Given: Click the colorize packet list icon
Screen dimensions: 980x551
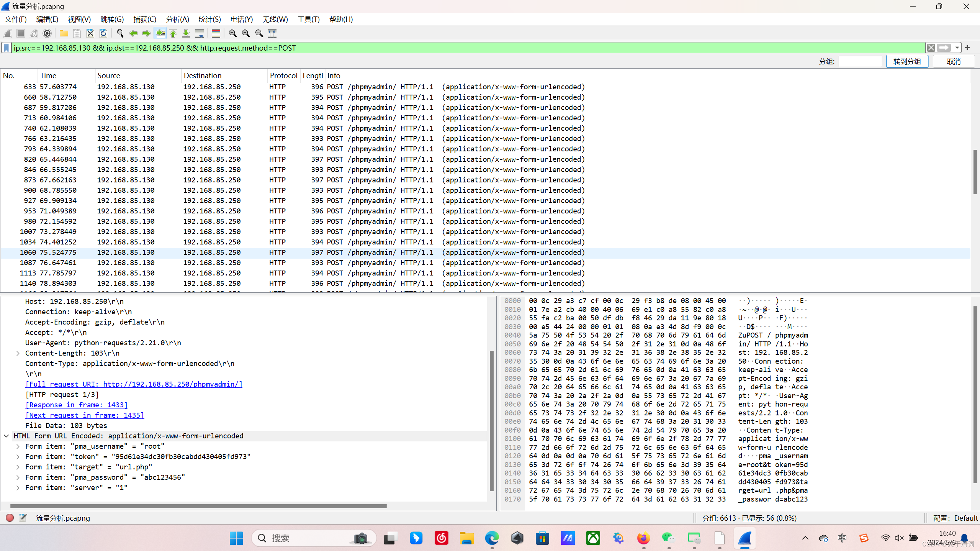Looking at the screenshot, I should [216, 33].
